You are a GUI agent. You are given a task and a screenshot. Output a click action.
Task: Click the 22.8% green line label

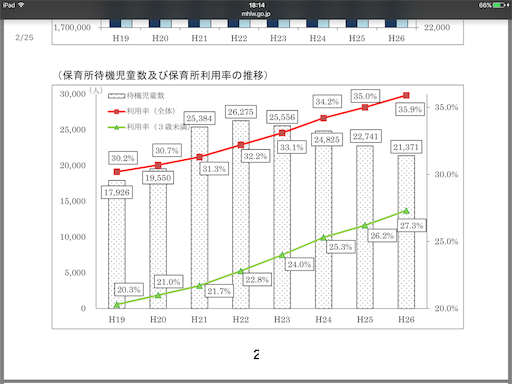[x=257, y=279]
